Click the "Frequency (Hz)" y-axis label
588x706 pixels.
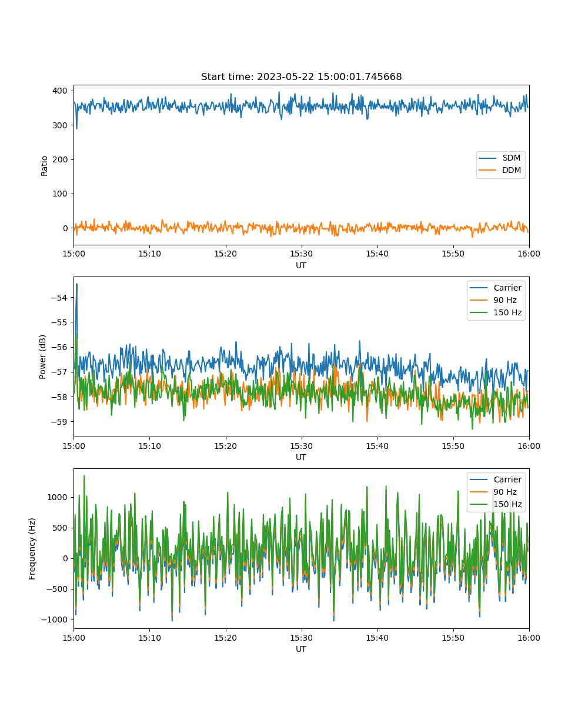[x=32, y=549]
